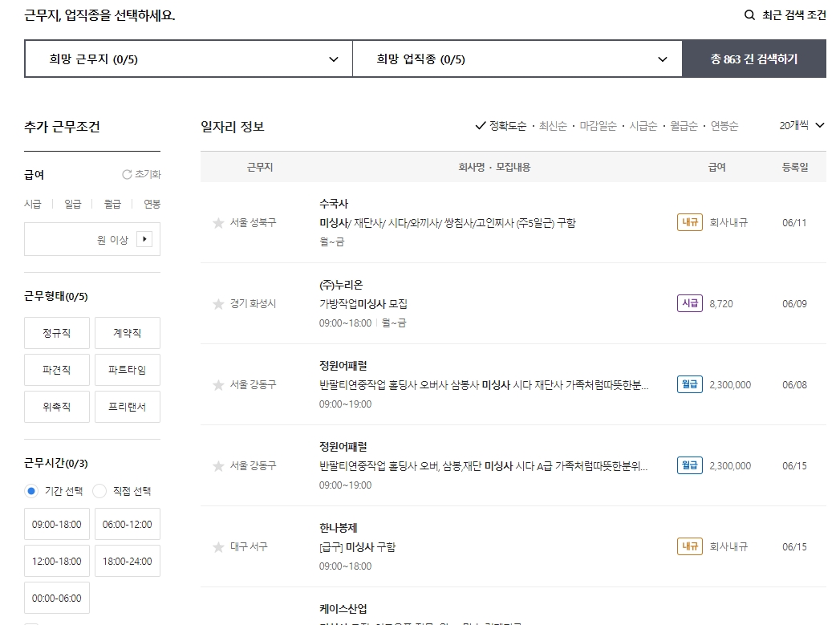Click the search icon near 최근 검색 조건
The width and height of the screenshot is (840, 625).
pyautogui.click(x=749, y=14)
